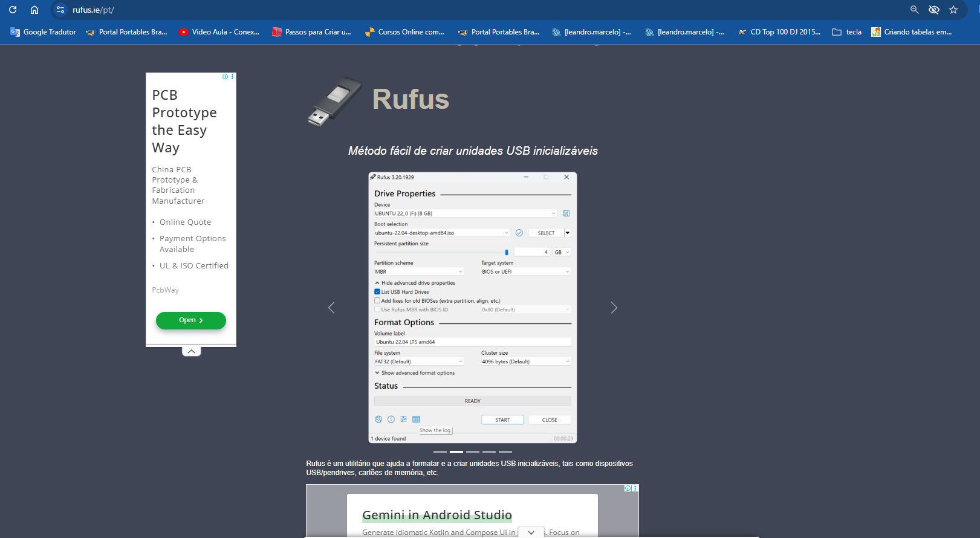Click the 1 device found status text
The image size is (980, 538).
[388, 439]
